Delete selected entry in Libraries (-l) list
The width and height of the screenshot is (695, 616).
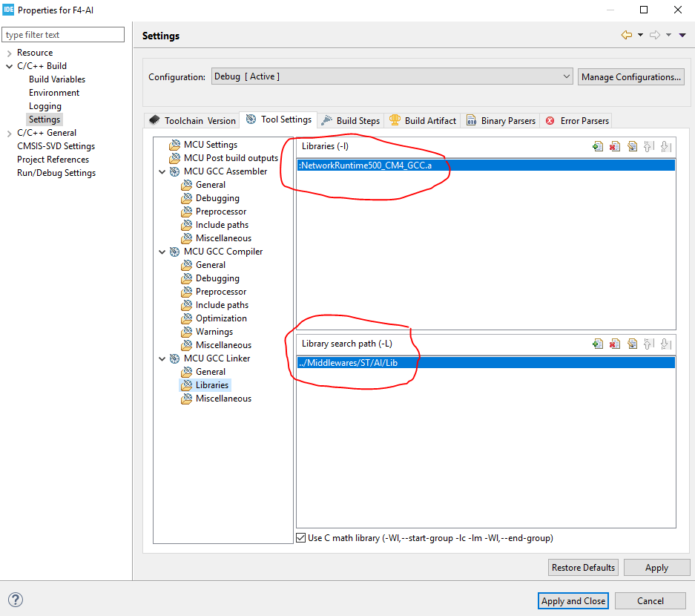click(x=614, y=146)
